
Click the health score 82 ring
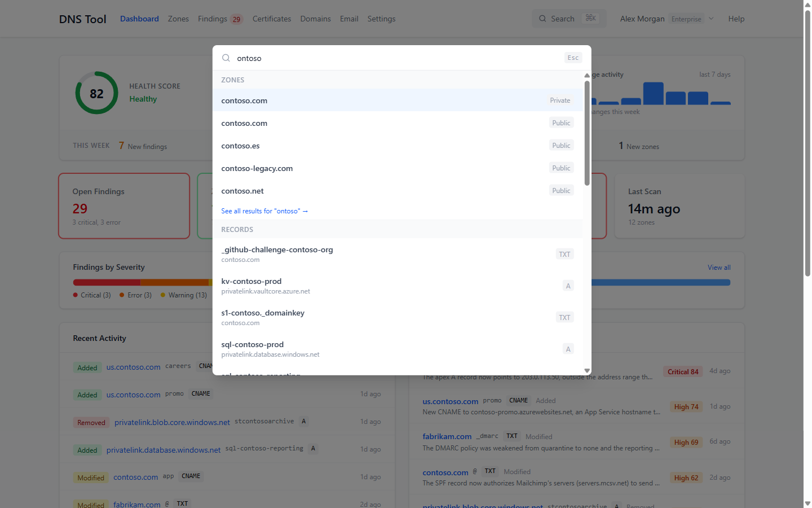point(96,93)
